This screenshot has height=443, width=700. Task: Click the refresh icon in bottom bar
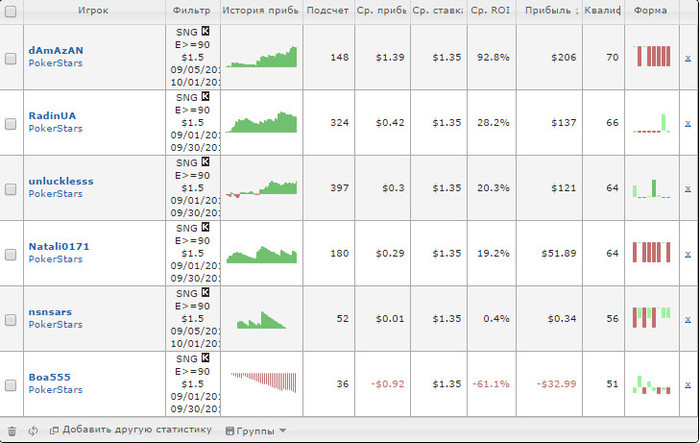pos(33,430)
